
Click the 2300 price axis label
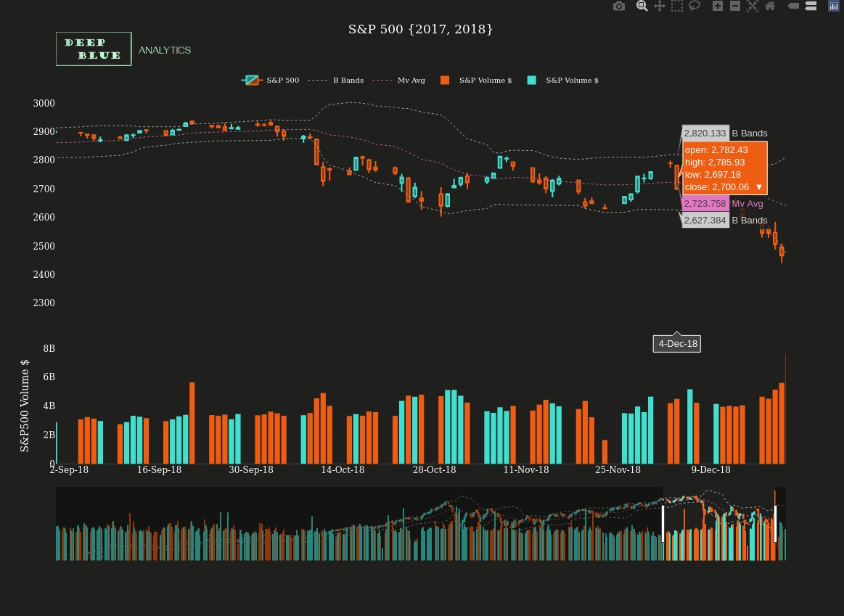click(44, 303)
